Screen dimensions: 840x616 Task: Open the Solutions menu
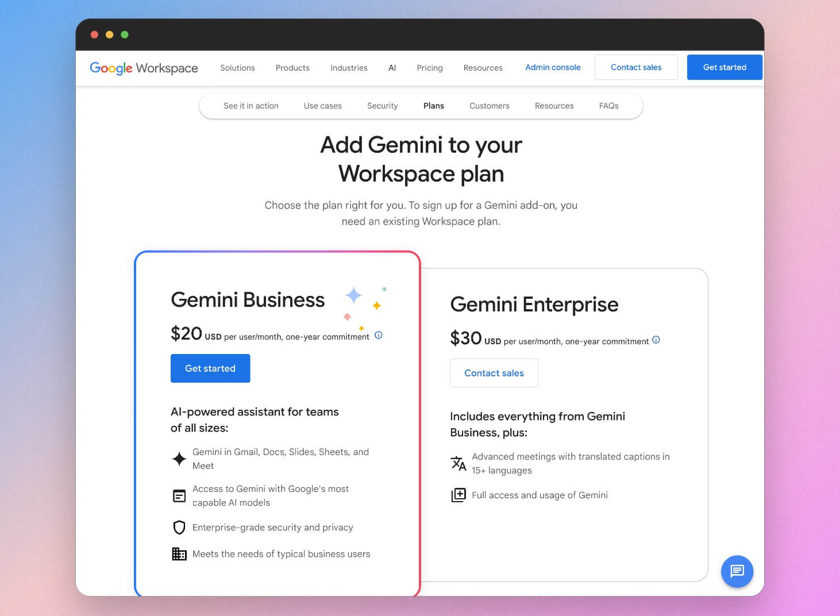coord(237,67)
